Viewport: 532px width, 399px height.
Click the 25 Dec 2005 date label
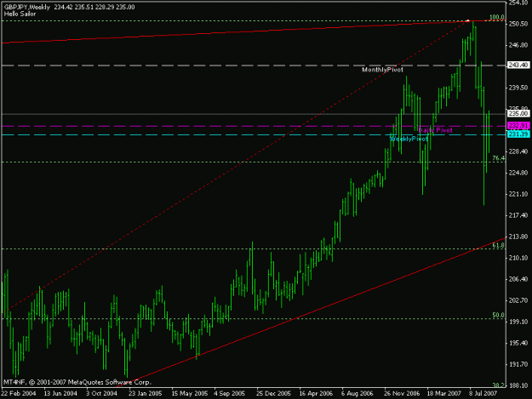(273, 394)
